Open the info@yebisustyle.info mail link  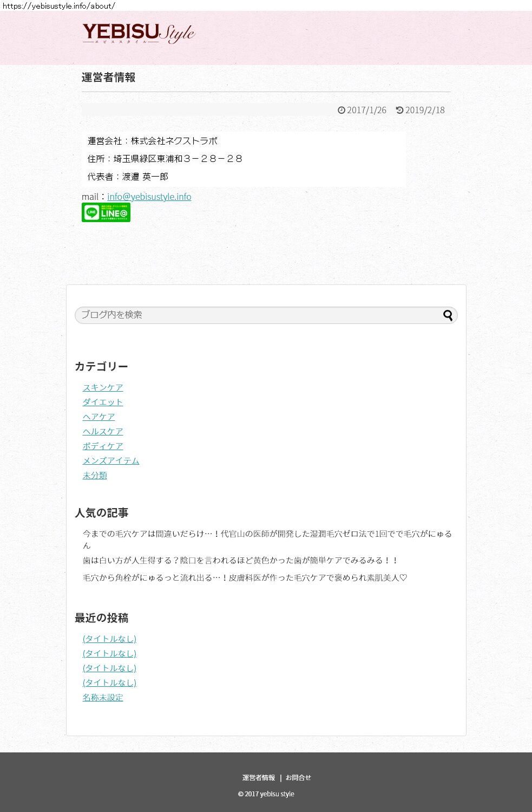click(x=149, y=197)
